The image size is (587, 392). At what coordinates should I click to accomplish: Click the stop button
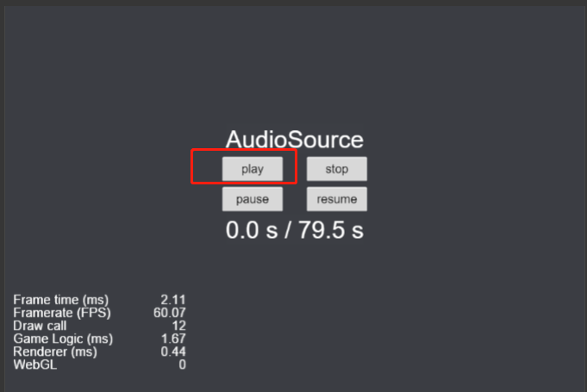coord(337,169)
